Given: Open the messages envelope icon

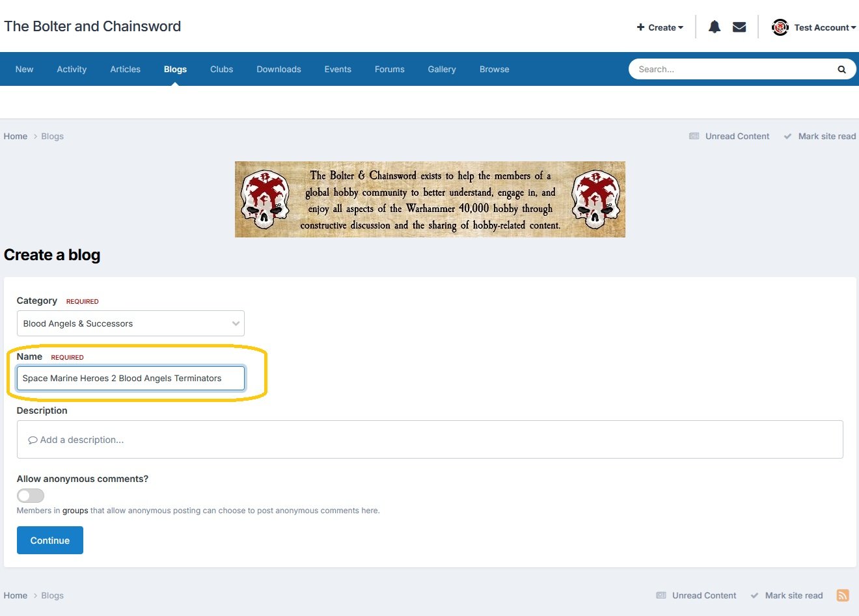Looking at the screenshot, I should [x=739, y=27].
